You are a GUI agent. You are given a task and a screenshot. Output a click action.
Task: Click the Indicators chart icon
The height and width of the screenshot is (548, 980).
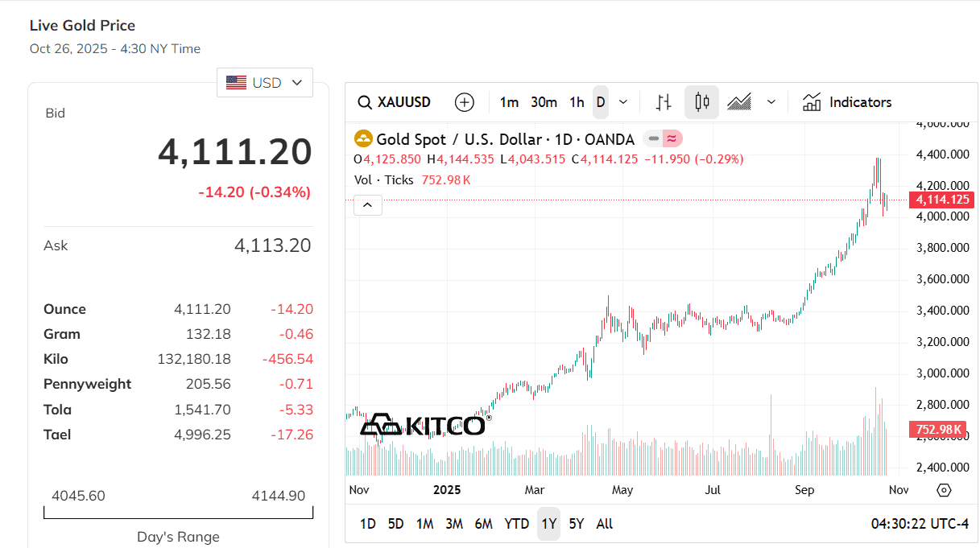click(812, 102)
